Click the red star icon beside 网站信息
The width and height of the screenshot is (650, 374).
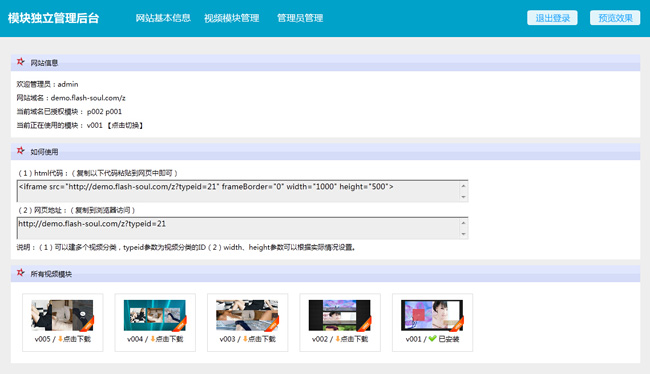click(21, 62)
